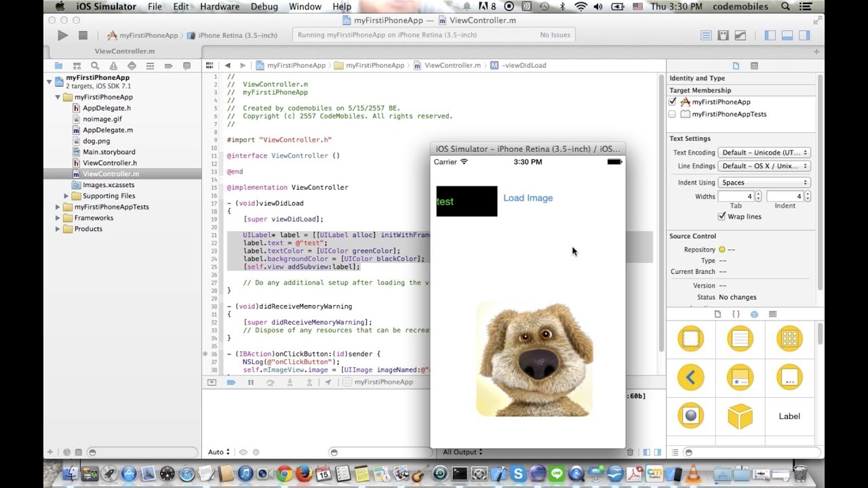Open the Text Encoding dropdown
The height and width of the screenshot is (488, 868).
coord(764,152)
